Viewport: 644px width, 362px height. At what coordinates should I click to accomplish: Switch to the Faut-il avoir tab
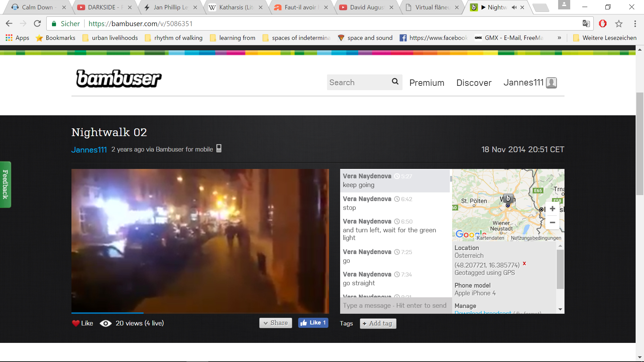[300, 7]
